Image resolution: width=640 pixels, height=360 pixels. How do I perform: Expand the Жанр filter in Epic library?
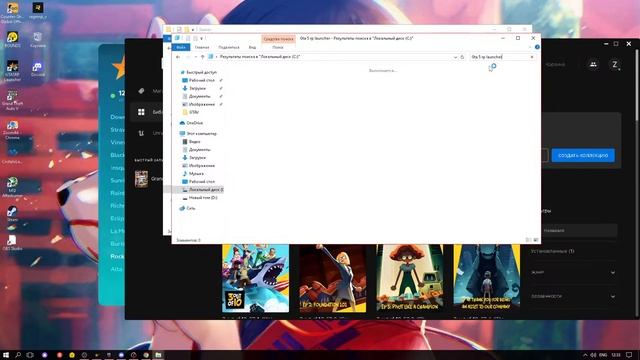pyautogui.click(x=573, y=272)
